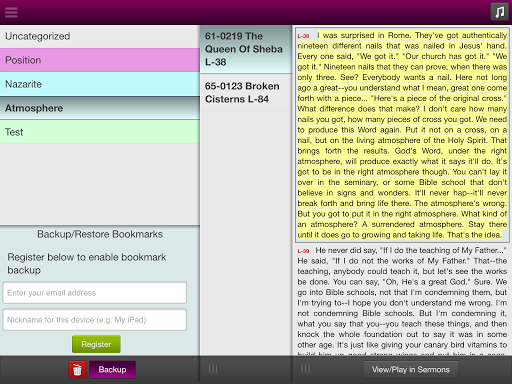Image resolution: width=512 pixels, height=384 pixels.
Task: Focus the device nickname field
Action: click(95, 320)
